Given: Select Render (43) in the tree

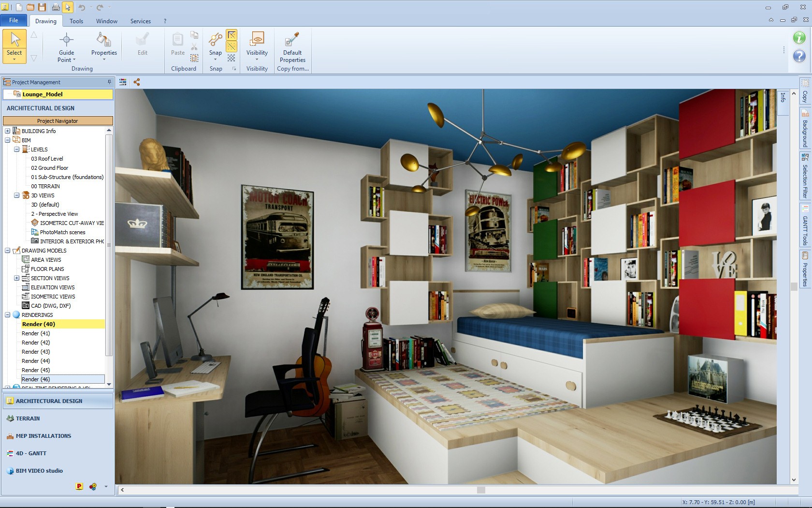Looking at the screenshot, I should (x=36, y=352).
